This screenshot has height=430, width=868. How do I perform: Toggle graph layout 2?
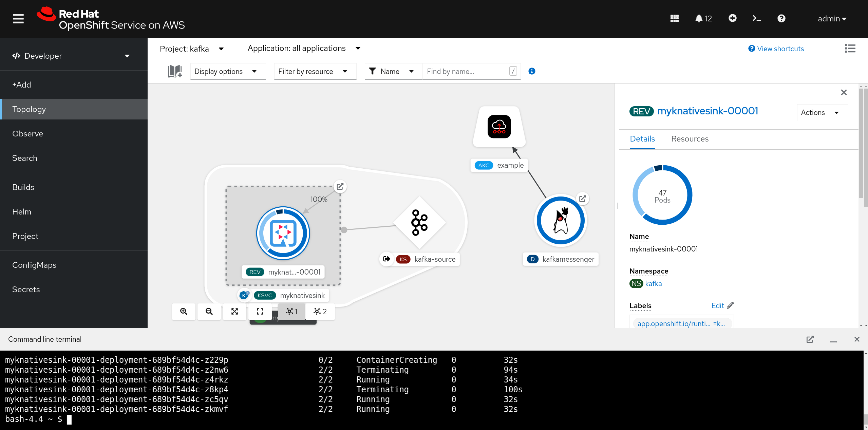pyautogui.click(x=320, y=312)
